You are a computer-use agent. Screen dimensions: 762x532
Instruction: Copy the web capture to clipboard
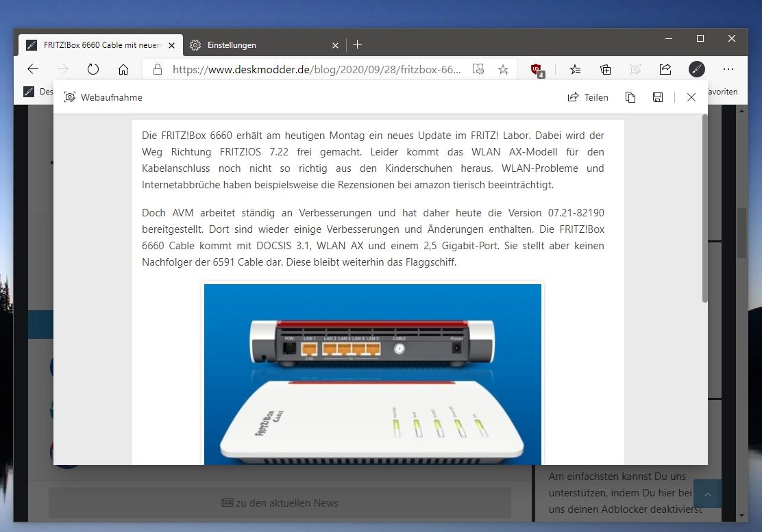tap(630, 97)
